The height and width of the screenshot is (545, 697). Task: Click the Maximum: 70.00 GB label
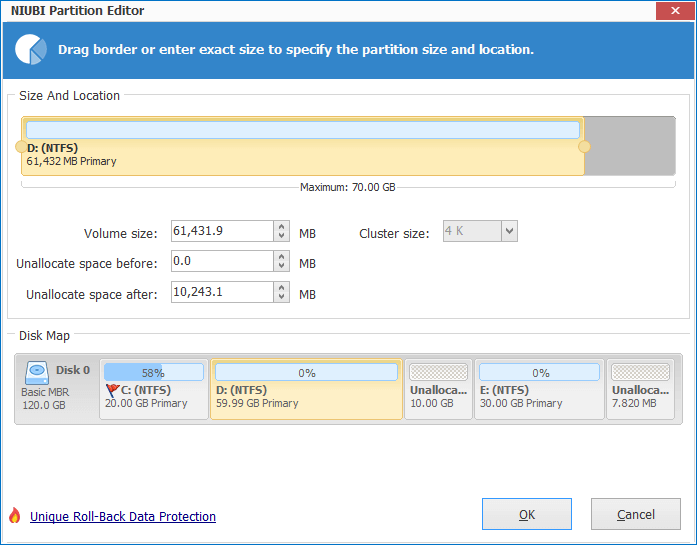pos(348,187)
